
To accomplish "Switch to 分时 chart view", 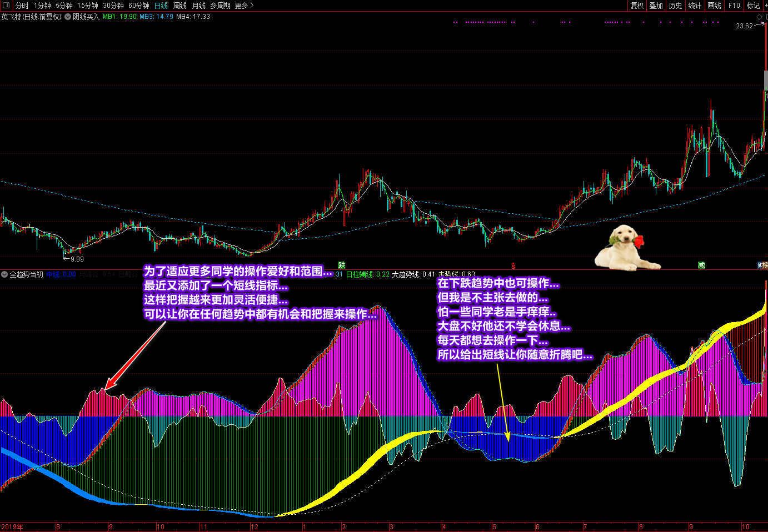I will click(x=22, y=6).
